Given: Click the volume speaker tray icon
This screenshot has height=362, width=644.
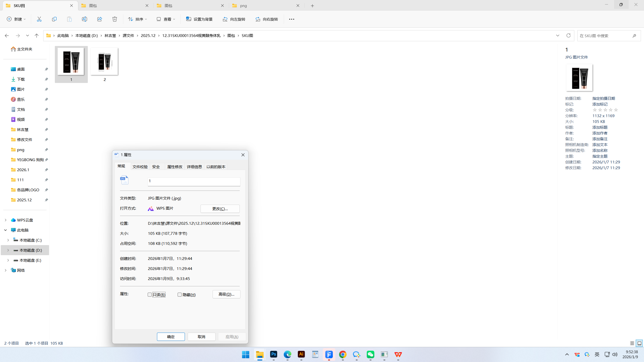Looking at the screenshot, I should pos(615,354).
